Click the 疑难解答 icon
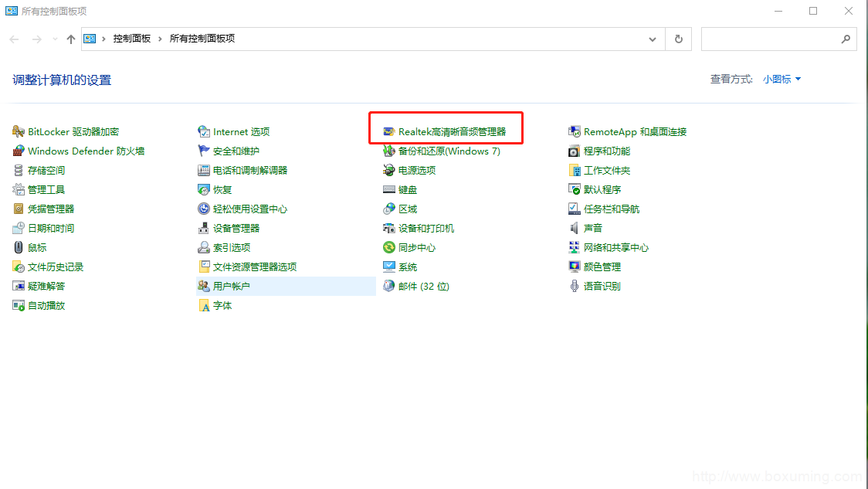The width and height of the screenshot is (868, 489). pyautogui.click(x=19, y=287)
